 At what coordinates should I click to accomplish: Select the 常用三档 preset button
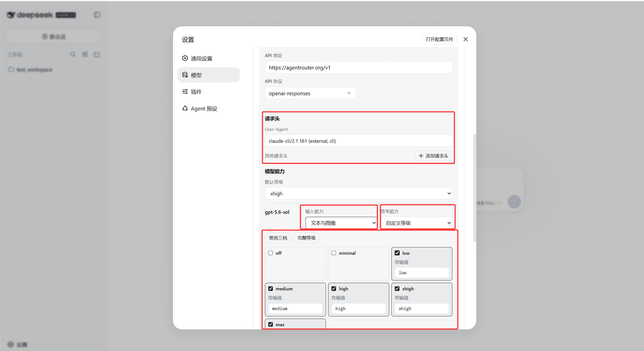pyautogui.click(x=278, y=238)
